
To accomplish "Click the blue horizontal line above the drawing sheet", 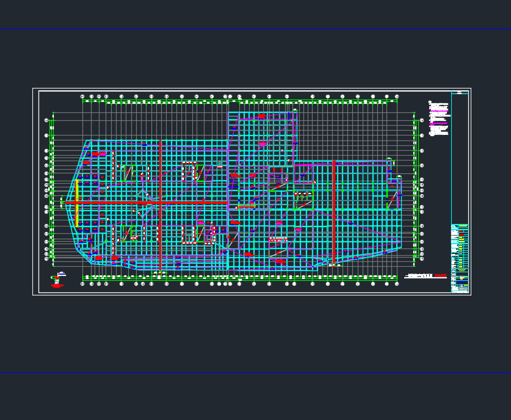I will pyautogui.click(x=255, y=29).
